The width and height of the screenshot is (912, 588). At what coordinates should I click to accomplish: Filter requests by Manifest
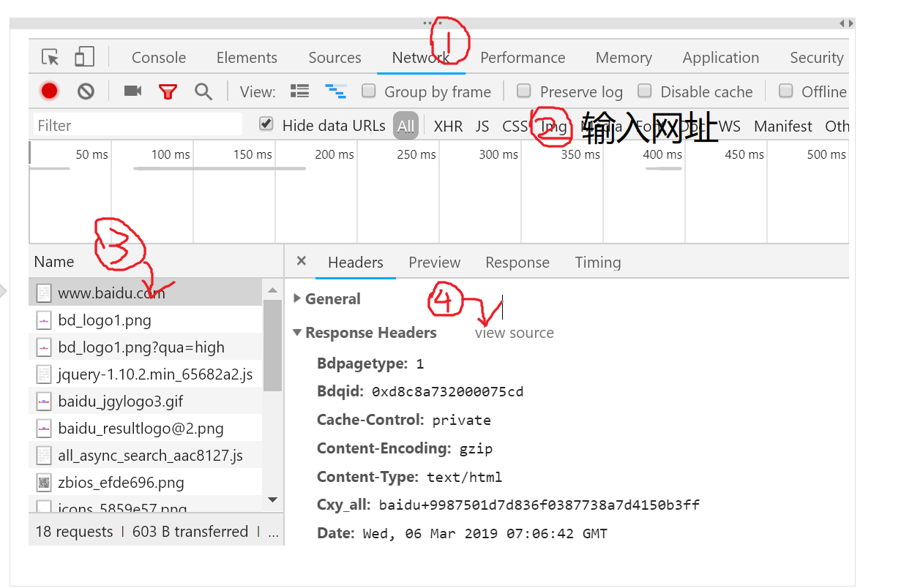click(x=783, y=126)
